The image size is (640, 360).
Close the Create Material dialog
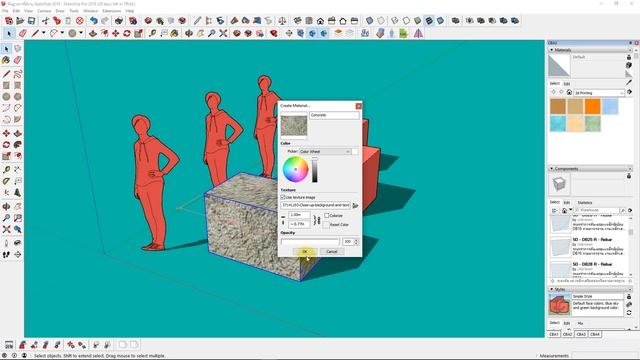(358, 106)
